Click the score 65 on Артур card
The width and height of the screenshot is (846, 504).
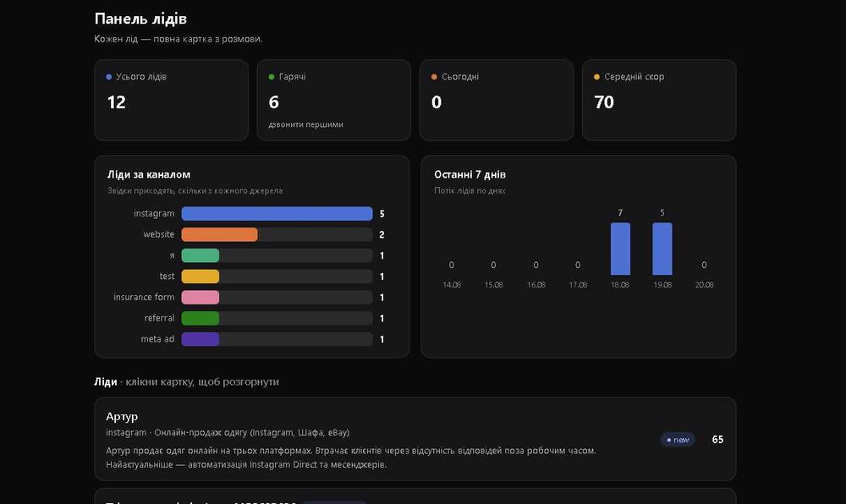point(717,440)
